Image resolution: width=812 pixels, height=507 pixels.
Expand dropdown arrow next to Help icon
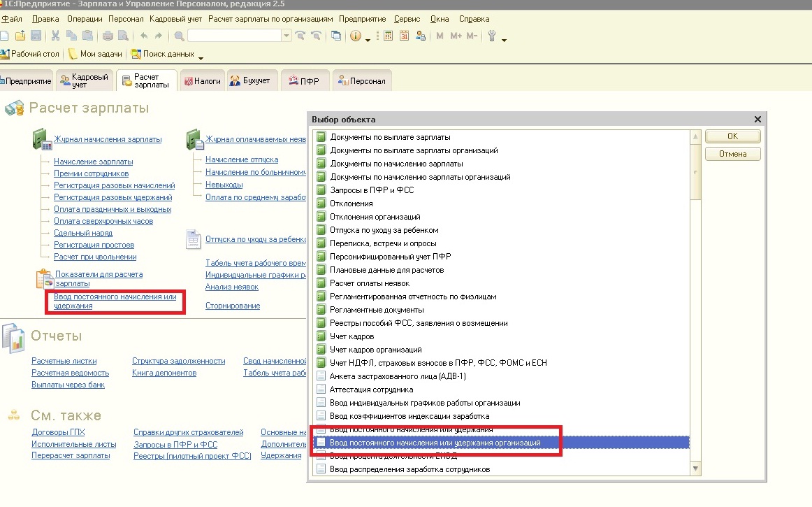(x=368, y=39)
